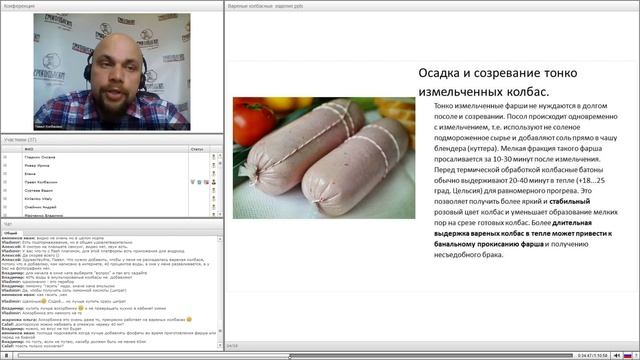Sort participants by Статус column header

click(197, 149)
